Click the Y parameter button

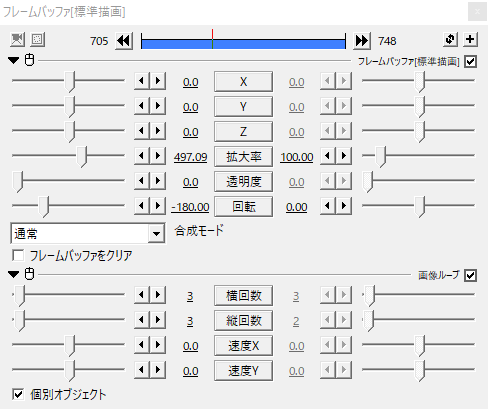point(243,107)
